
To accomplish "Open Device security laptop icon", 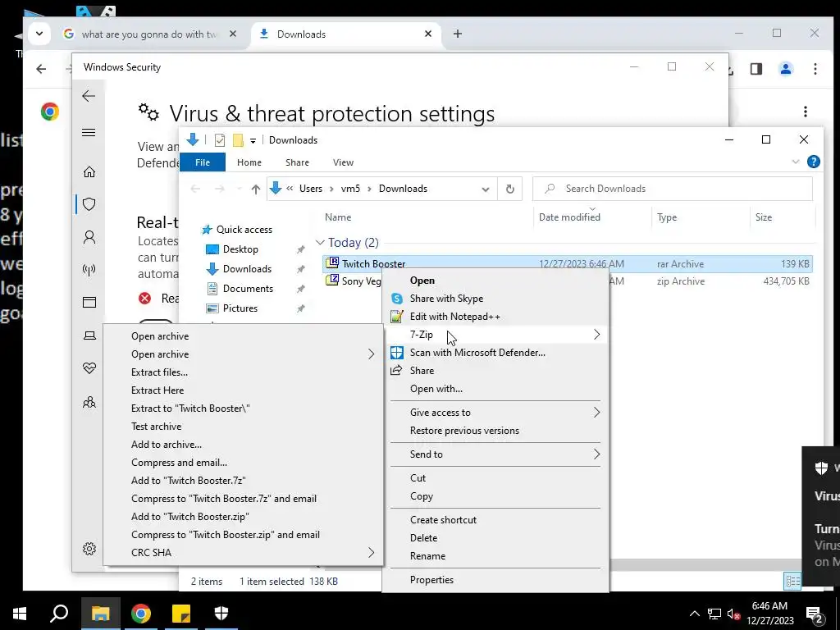I will (x=89, y=336).
